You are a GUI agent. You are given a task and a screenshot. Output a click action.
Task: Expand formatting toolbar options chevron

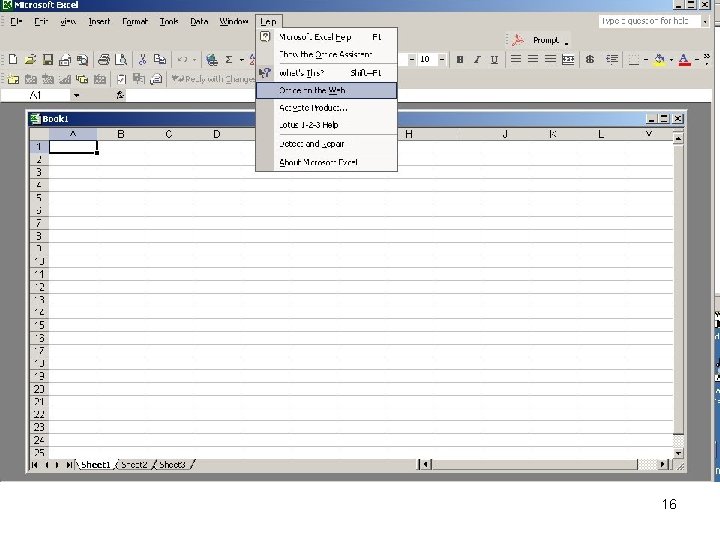pos(707,59)
